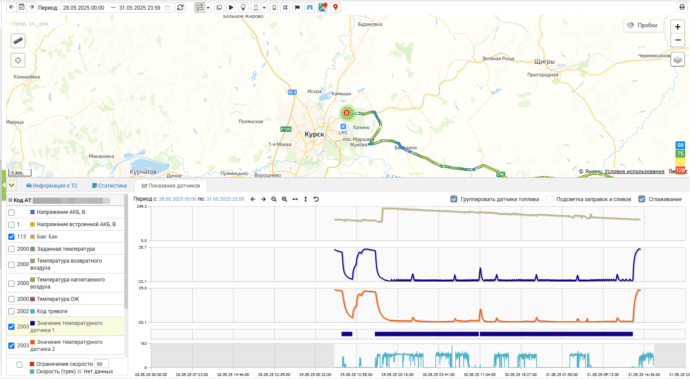The image size is (690, 379).
Task: Click the mobile device icon in toolbar
Action: click(x=274, y=7)
